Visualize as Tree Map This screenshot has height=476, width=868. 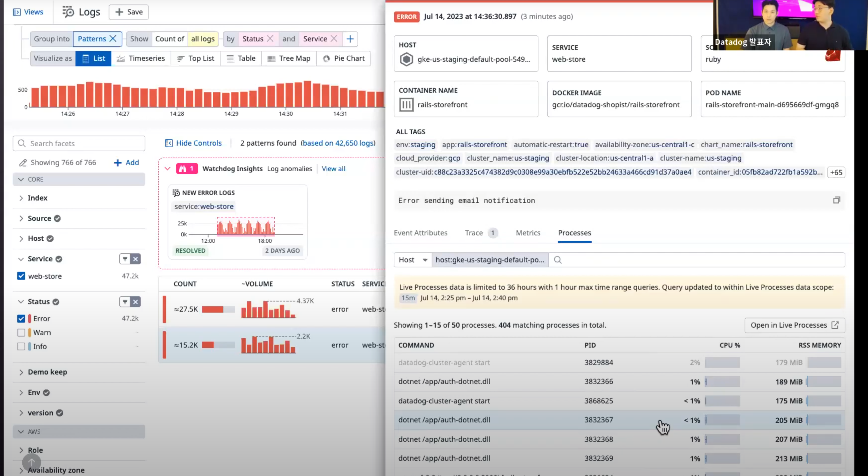pos(289,58)
